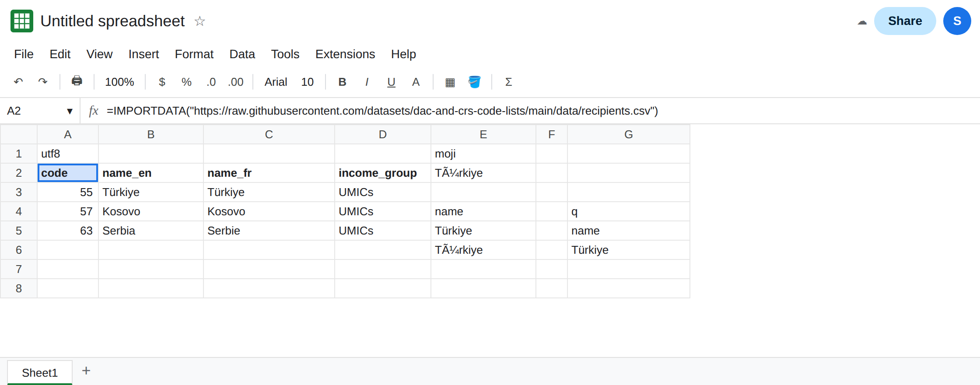Format selection as currency

[x=162, y=82]
